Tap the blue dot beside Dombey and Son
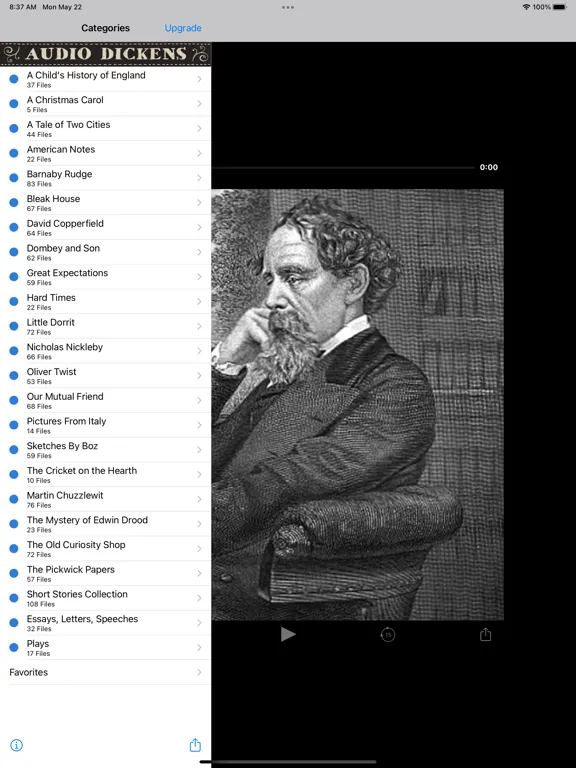 [14, 252]
